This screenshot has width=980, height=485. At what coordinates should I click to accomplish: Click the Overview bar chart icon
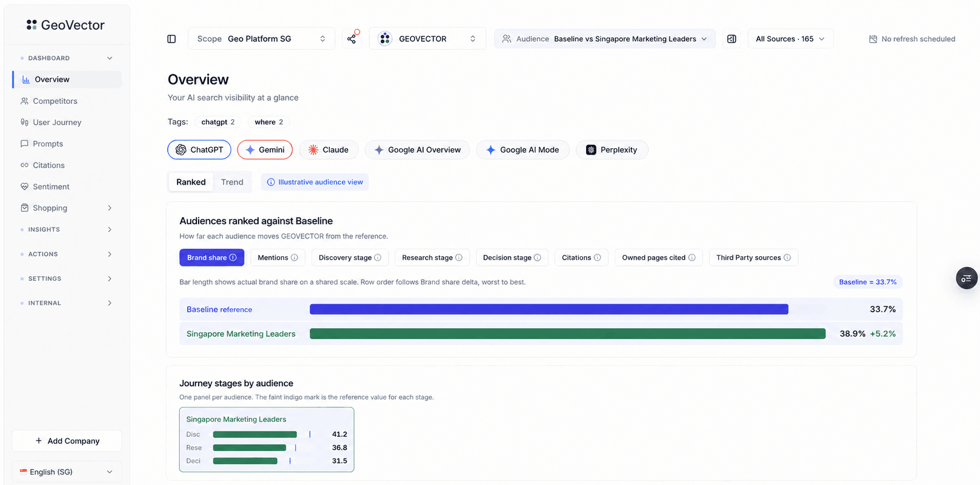click(26, 79)
